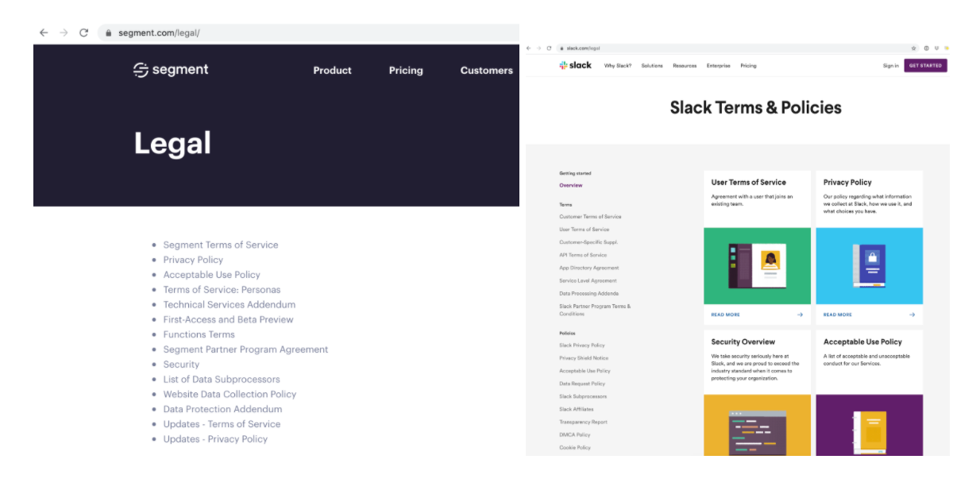Open DMCA Policy in sidebar
The image size is (980, 494).
(x=575, y=434)
